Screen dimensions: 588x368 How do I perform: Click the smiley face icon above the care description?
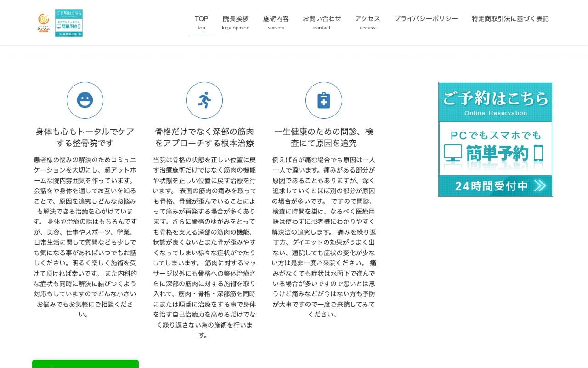point(85,100)
